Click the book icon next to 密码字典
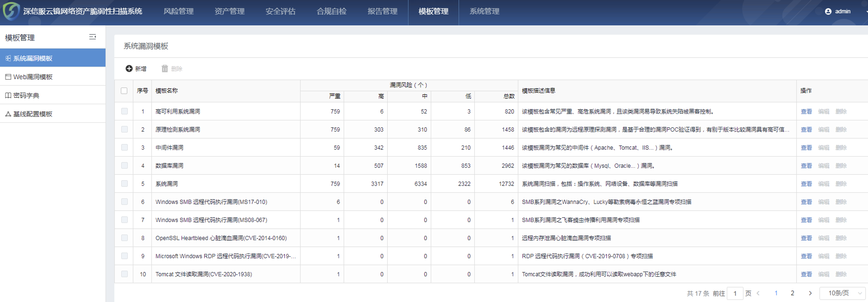Image resolution: width=868 pixels, height=302 pixels. [x=8, y=96]
